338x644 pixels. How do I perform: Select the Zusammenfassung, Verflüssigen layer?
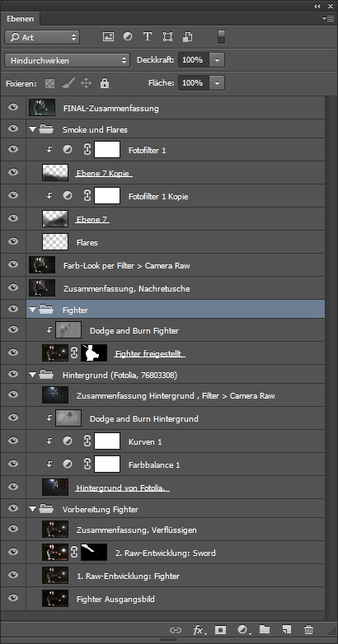(175, 530)
